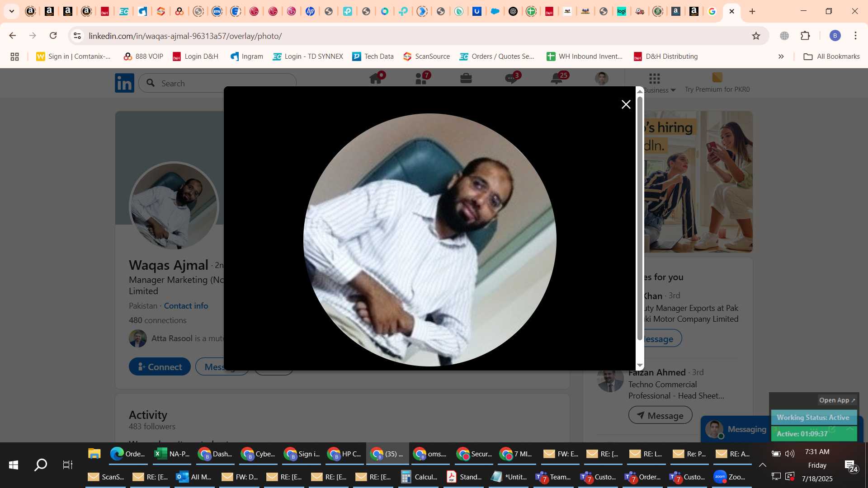Viewport: 868px width, 488px height.
Task: Open WH Inbound Inventory bookmark
Action: (585, 56)
